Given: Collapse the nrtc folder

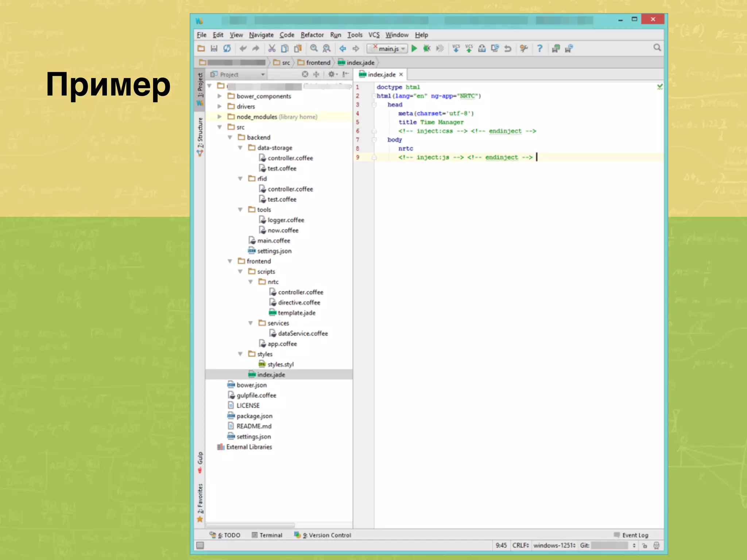Looking at the screenshot, I should click(251, 282).
